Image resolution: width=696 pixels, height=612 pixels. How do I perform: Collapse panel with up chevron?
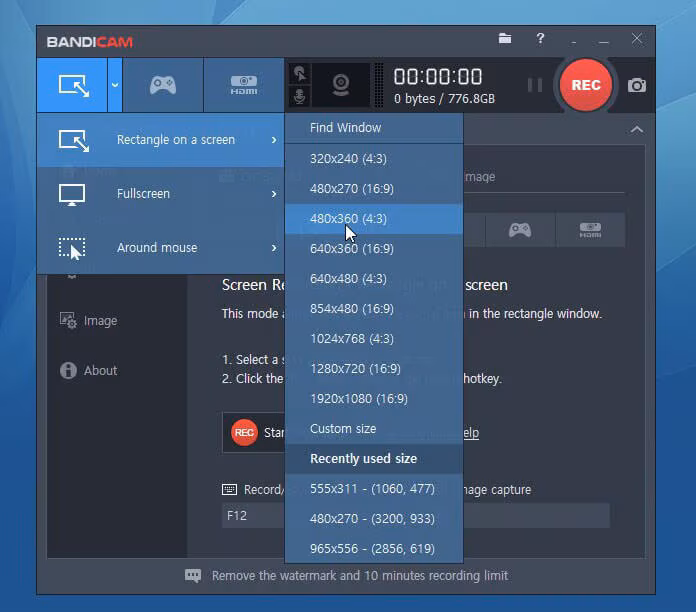637,130
